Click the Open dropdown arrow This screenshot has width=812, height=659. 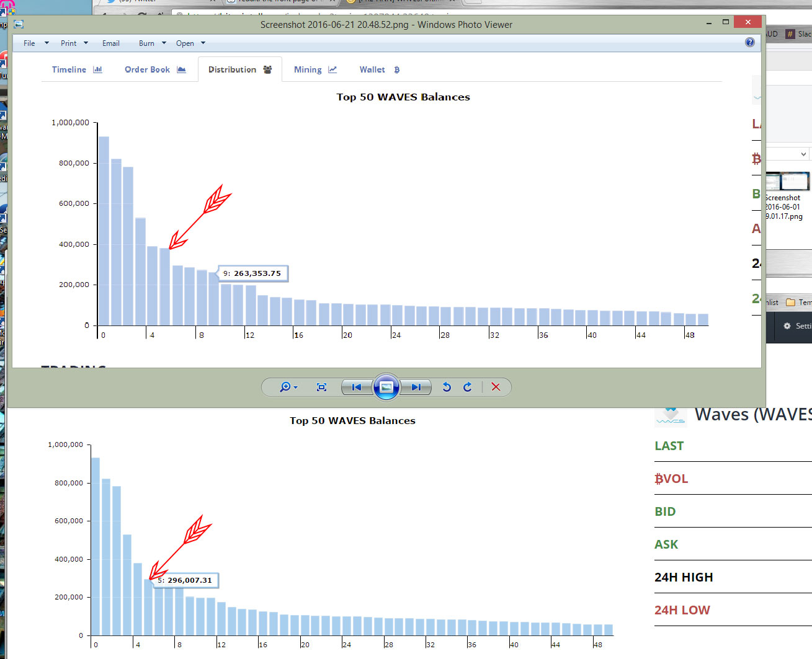tap(203, 43)
